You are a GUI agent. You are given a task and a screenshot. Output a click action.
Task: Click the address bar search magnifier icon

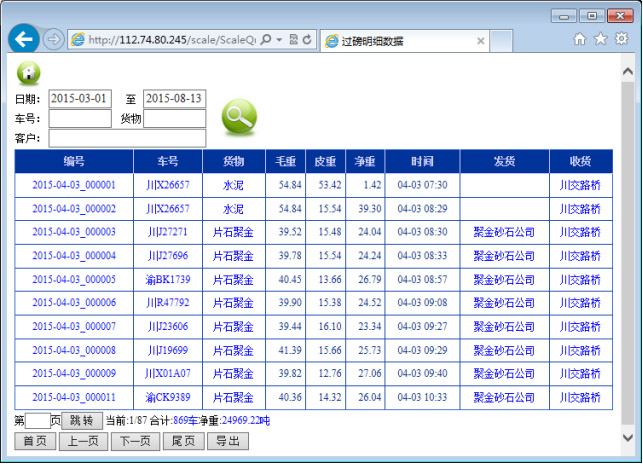[266, 39]
